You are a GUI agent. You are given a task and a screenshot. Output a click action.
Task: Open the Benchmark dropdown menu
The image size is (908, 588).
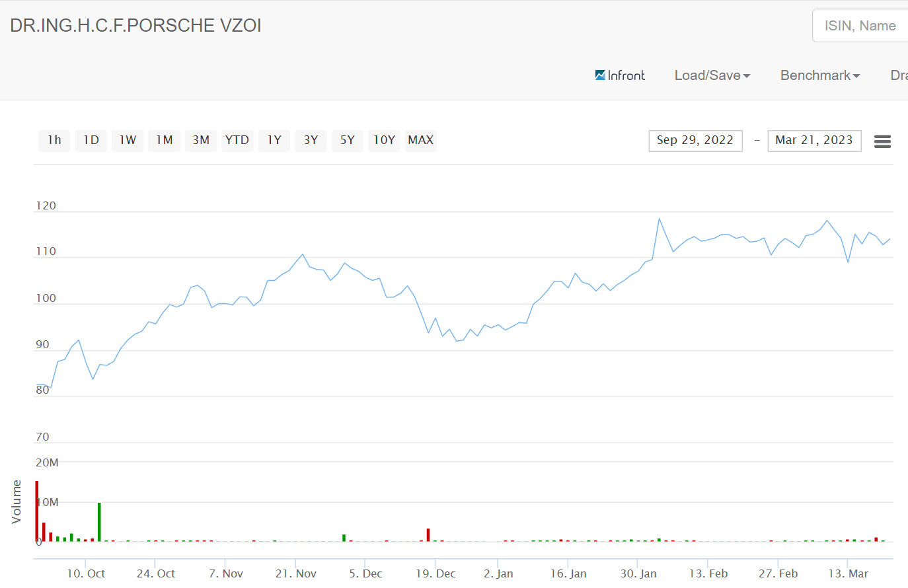pos(820,75)
